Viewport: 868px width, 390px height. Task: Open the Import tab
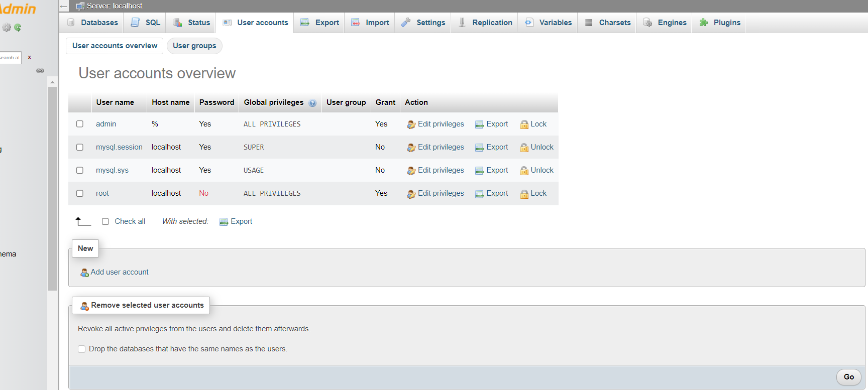pos(370,23)
